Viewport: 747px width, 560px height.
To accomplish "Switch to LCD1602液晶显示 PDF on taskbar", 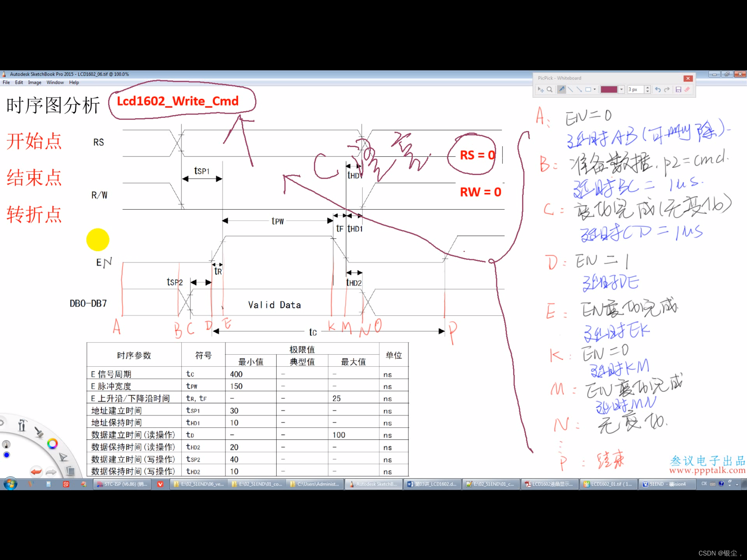I will point(550,484).
